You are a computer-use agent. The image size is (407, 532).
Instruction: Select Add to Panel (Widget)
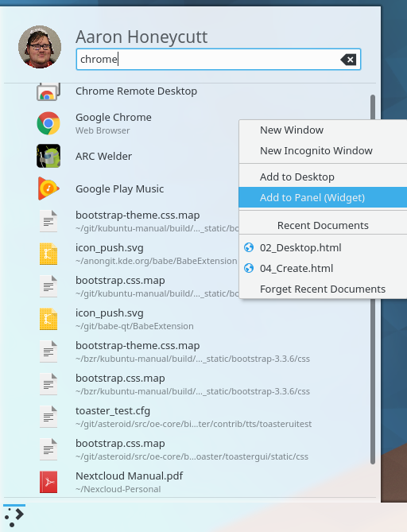pos(323,197)
